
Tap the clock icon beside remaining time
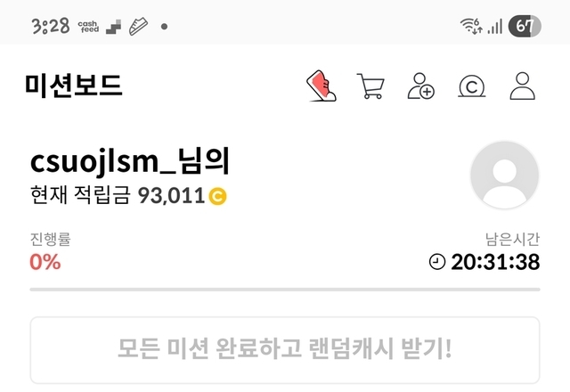click(x=437, y=262)
